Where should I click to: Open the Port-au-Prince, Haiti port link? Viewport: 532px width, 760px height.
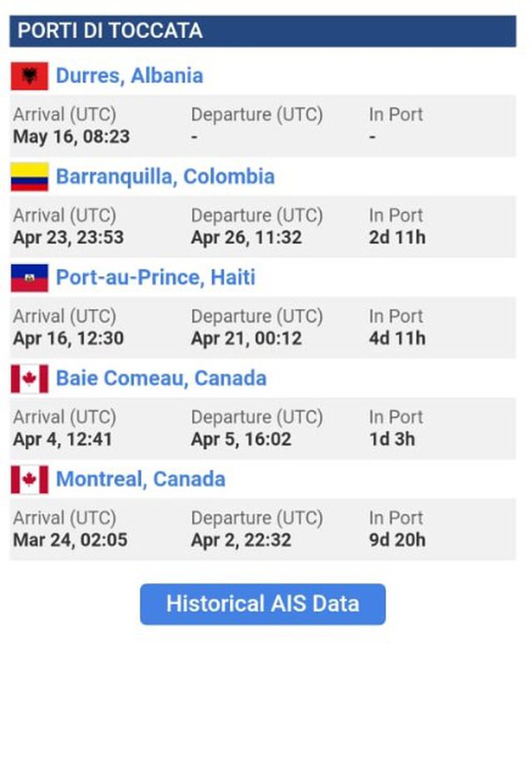pyautogui.click(x=155, y=278)
